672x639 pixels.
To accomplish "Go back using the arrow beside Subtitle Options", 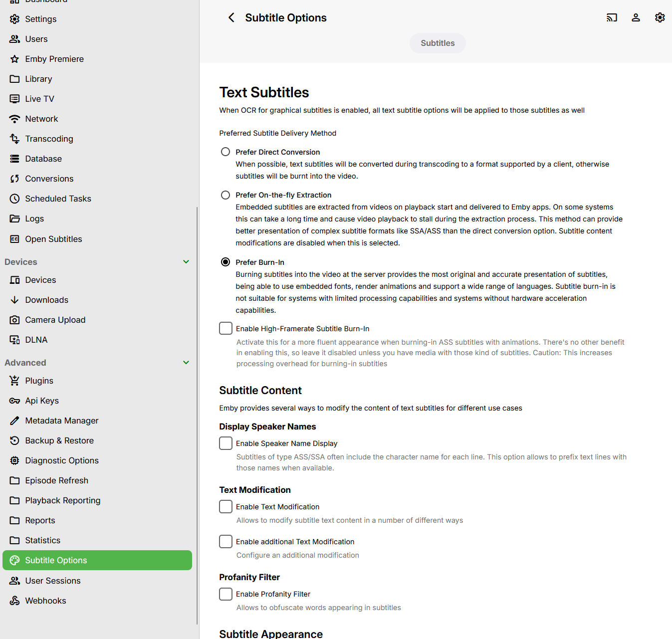I will pyautogui.click(x=231, y=17).
